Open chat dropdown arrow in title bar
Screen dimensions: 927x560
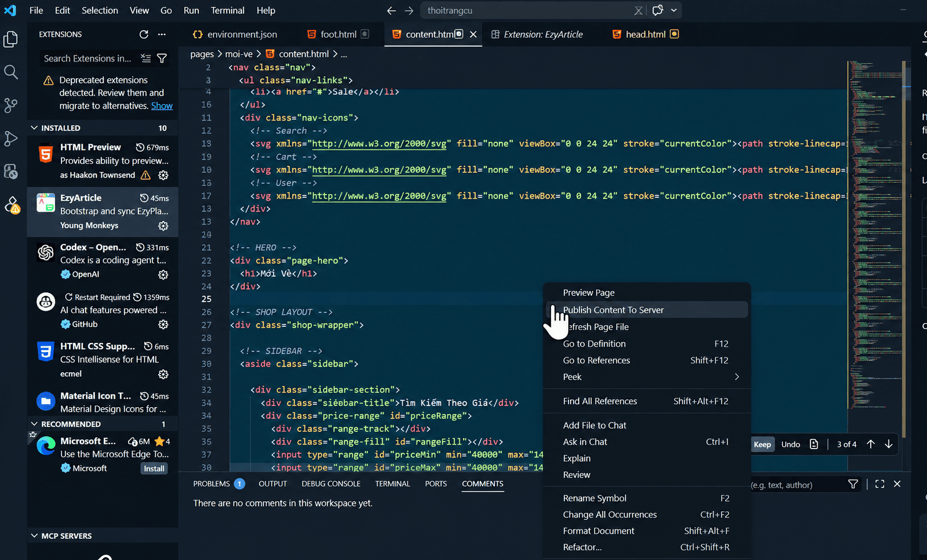pos(674,10)
